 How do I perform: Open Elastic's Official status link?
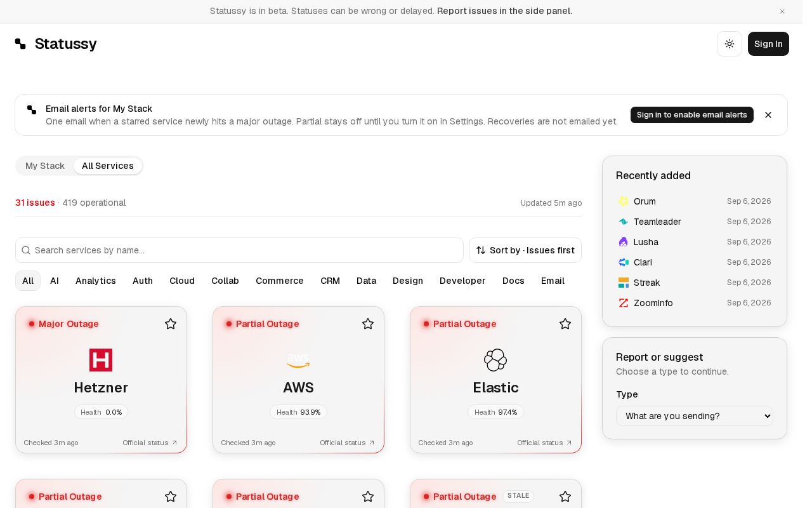pos(545,443)
